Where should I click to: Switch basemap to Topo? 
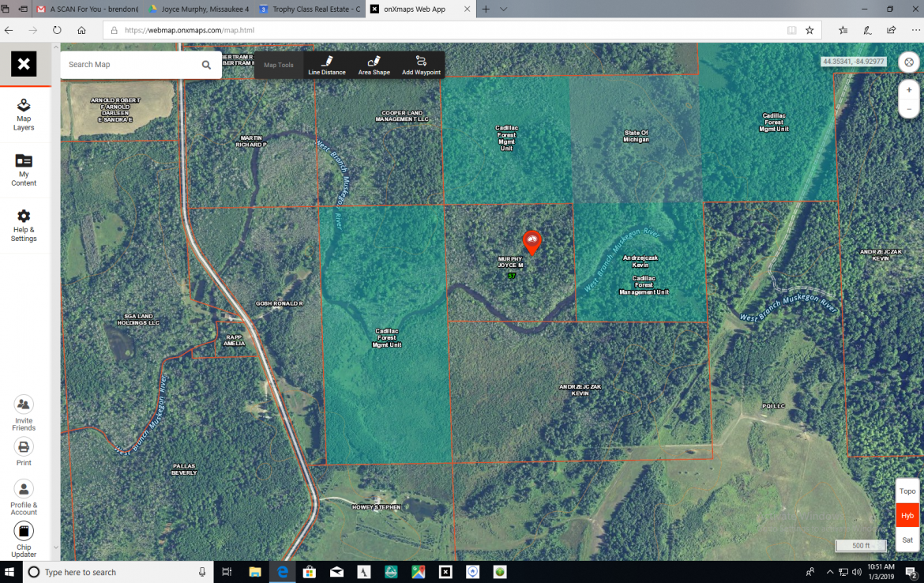[907, 491]
